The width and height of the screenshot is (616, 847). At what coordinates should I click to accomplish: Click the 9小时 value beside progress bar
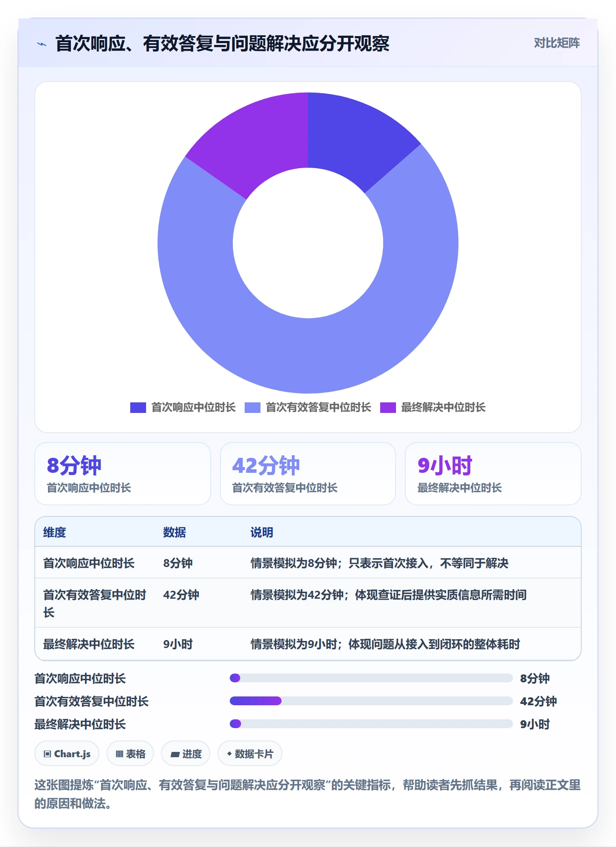(535, 724)
